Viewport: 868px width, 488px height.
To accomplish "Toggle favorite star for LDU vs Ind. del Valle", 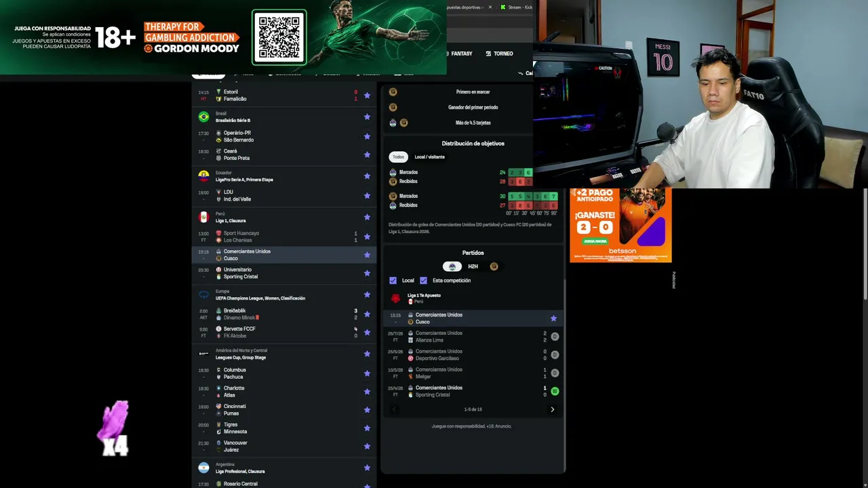I will (x=367, y=196).
